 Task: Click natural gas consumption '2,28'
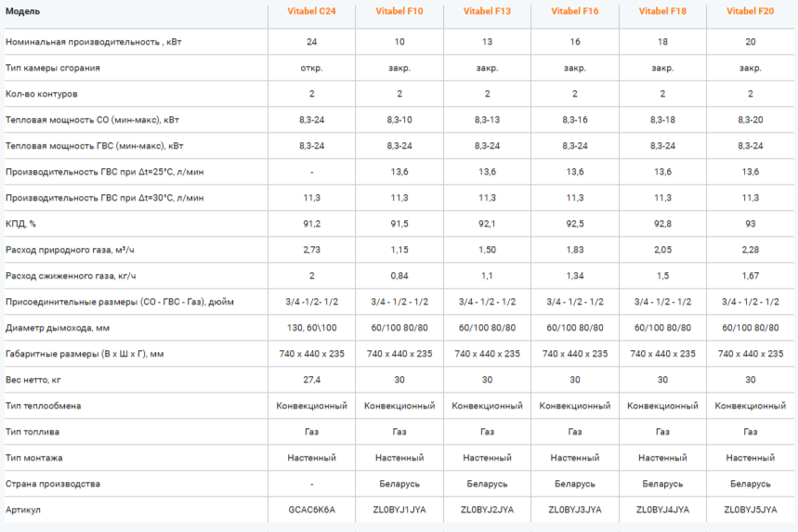[x=751, y=250]
